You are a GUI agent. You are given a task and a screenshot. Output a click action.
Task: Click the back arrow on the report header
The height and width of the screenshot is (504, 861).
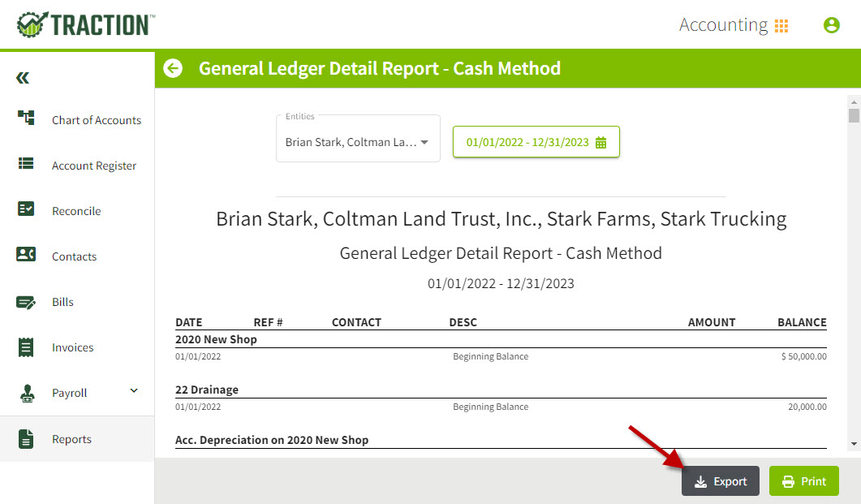coord(172,68)
